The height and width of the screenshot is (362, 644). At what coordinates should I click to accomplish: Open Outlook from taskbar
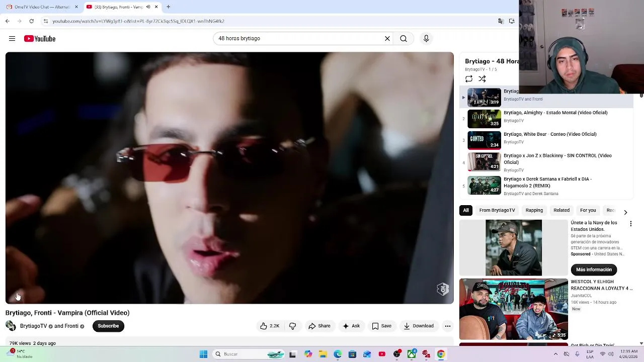[367, 354]
